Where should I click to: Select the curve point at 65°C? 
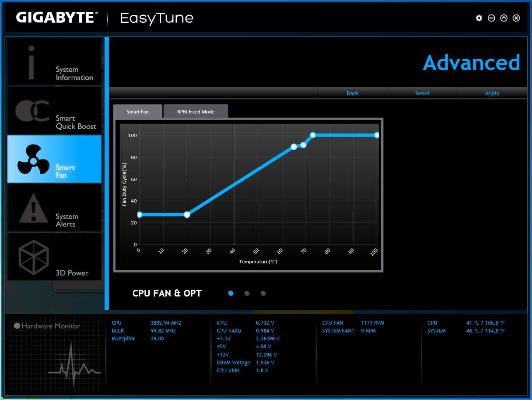click(294, 147)
